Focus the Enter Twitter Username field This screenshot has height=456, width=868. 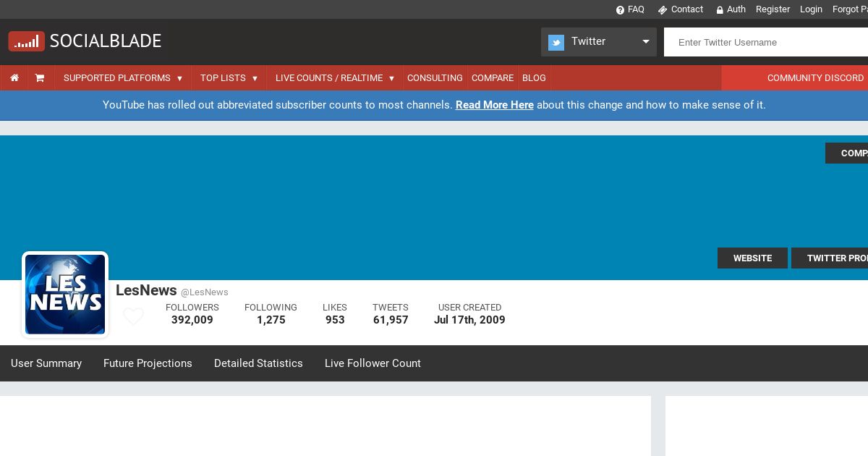coord(766,42)
